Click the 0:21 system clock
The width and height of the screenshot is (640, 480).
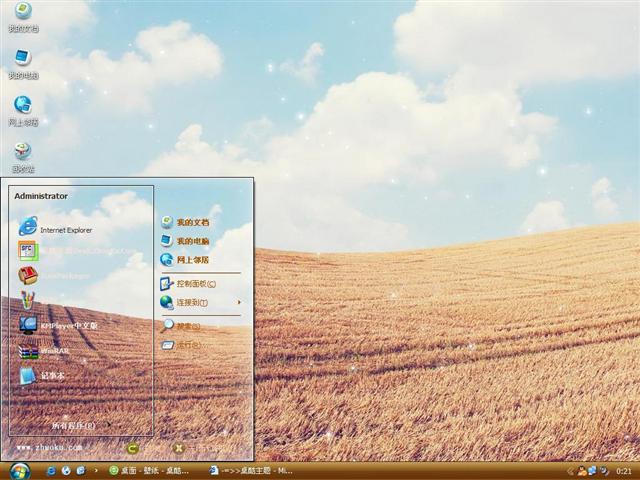tap(624, 471)
